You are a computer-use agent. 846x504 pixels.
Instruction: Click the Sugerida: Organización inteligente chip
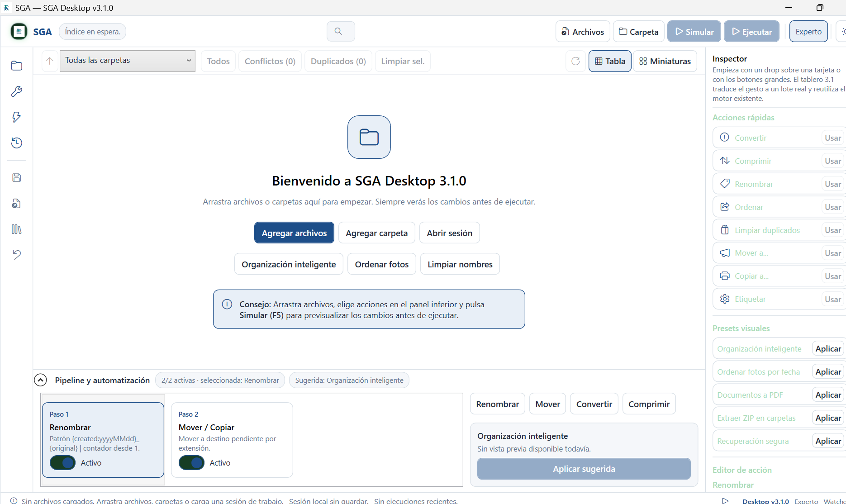coord(349,380)
